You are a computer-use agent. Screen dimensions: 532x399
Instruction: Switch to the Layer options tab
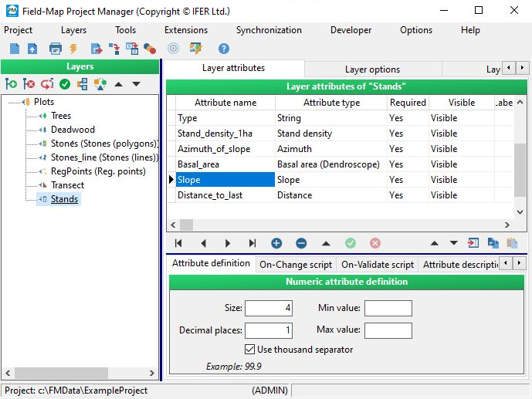372,69
